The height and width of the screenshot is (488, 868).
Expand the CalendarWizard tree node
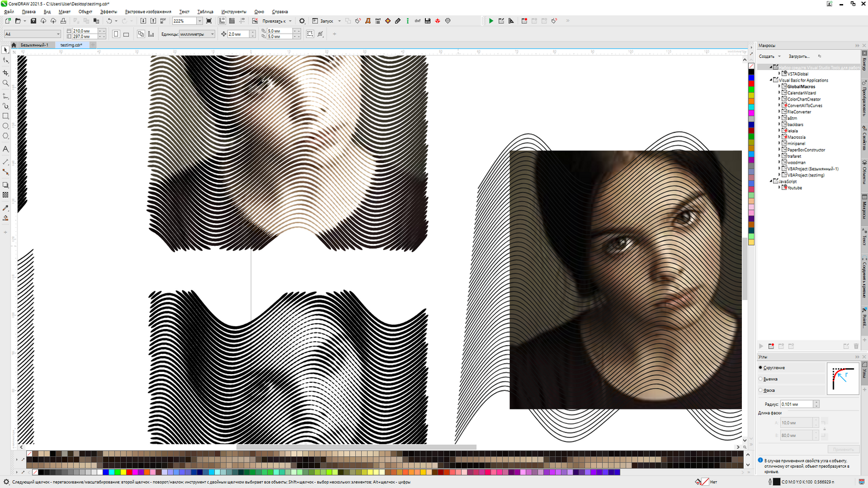(779, 93)
